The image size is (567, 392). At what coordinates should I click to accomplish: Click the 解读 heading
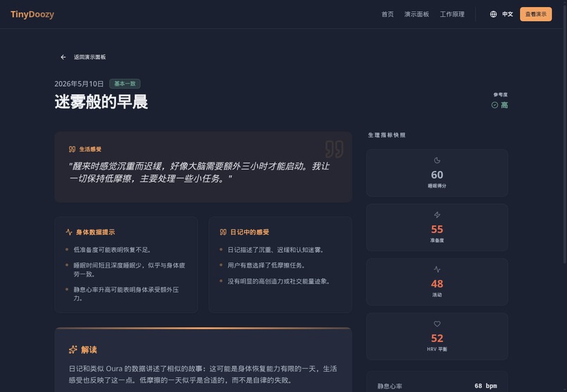click(x=89, y=350)
